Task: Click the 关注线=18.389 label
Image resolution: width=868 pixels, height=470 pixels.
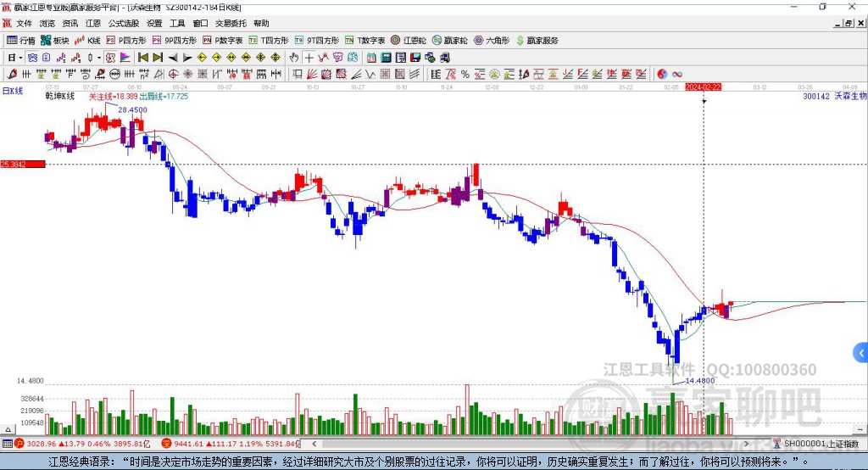Action: point(113,96)
